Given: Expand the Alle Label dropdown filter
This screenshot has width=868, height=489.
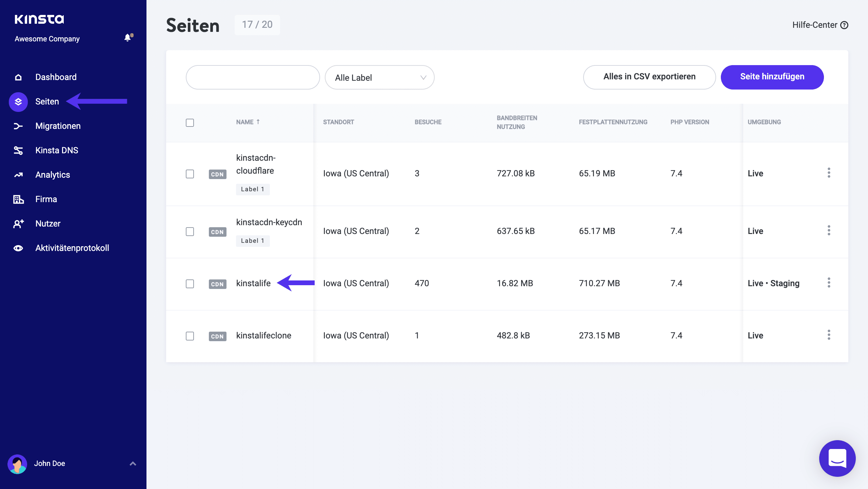Looking at the screenshot, I should pos(380,77).
